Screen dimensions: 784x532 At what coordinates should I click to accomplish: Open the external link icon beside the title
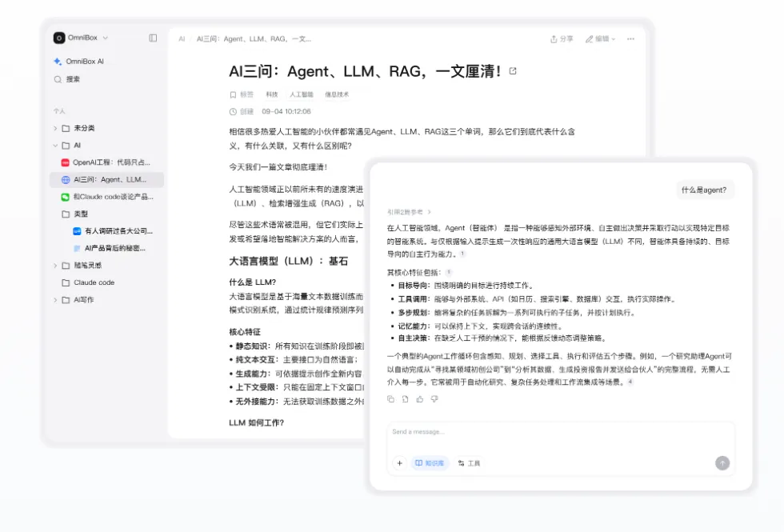(x=513, y=71)
